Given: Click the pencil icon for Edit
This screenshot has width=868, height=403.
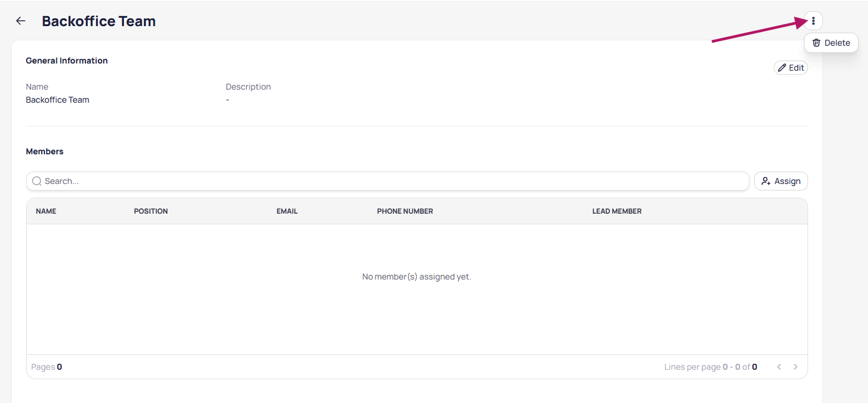Looking at the screenshot, I should 782,68.
